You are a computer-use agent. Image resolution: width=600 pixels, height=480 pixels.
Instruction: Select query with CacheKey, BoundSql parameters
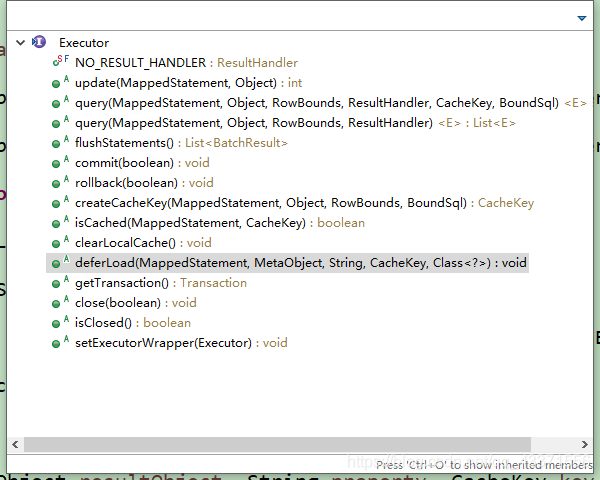click(331, 103)
